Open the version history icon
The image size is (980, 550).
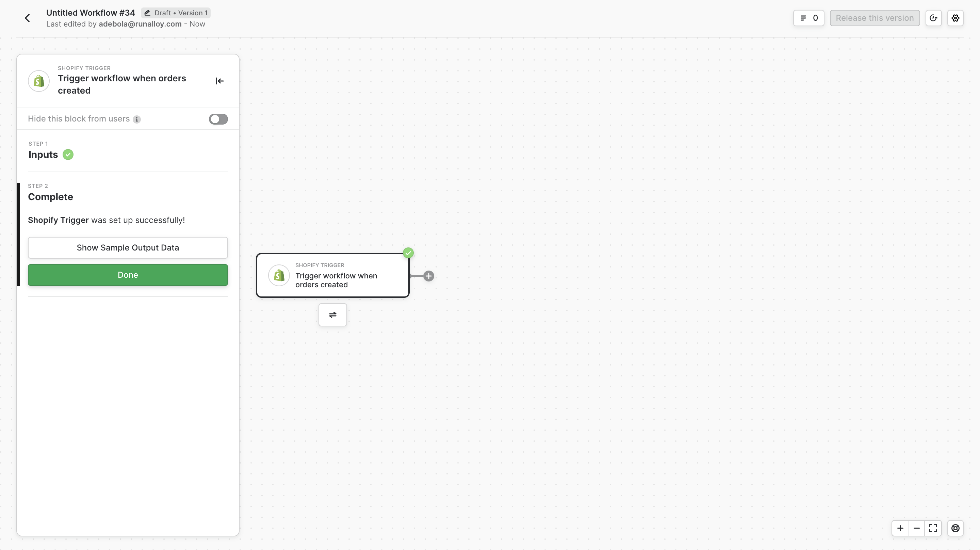[x=933, y=18]
